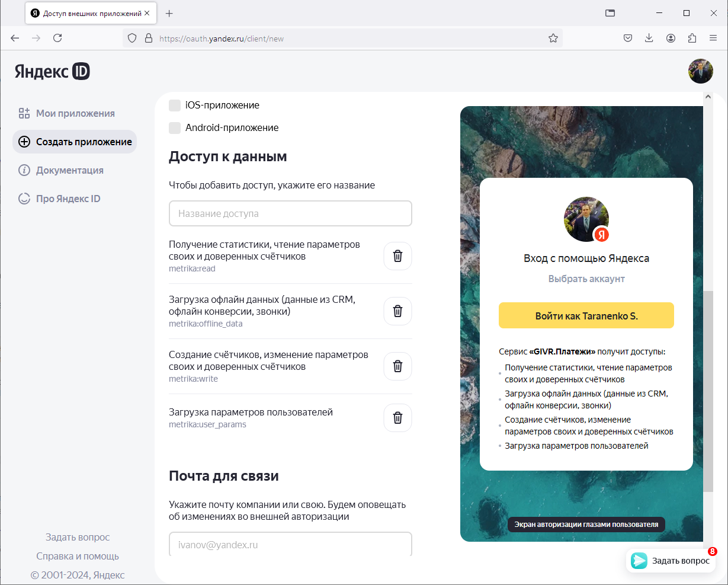This screenshot has width=728, height=585.
Task: Focus the contact email input field
Action: point(290,544)
